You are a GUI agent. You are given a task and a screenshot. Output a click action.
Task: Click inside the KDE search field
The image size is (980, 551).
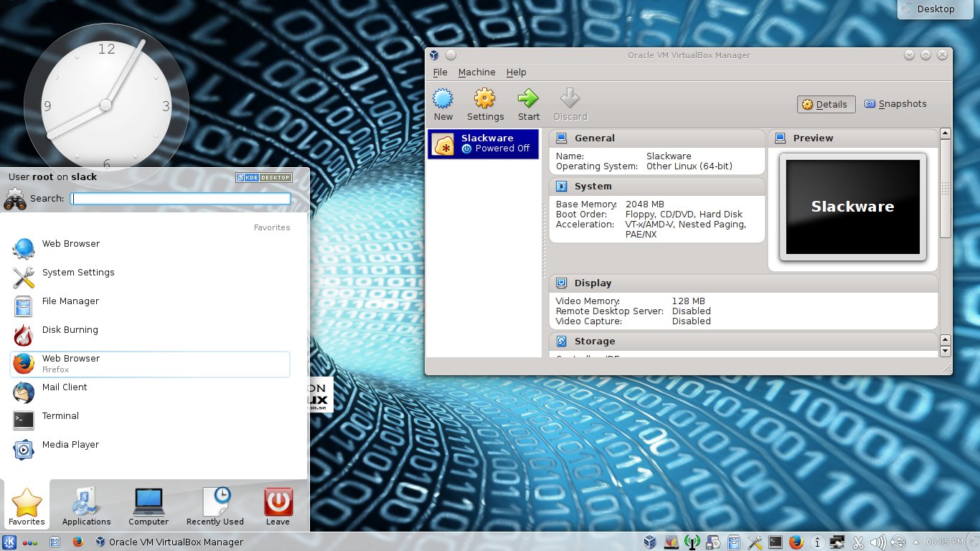179,199
